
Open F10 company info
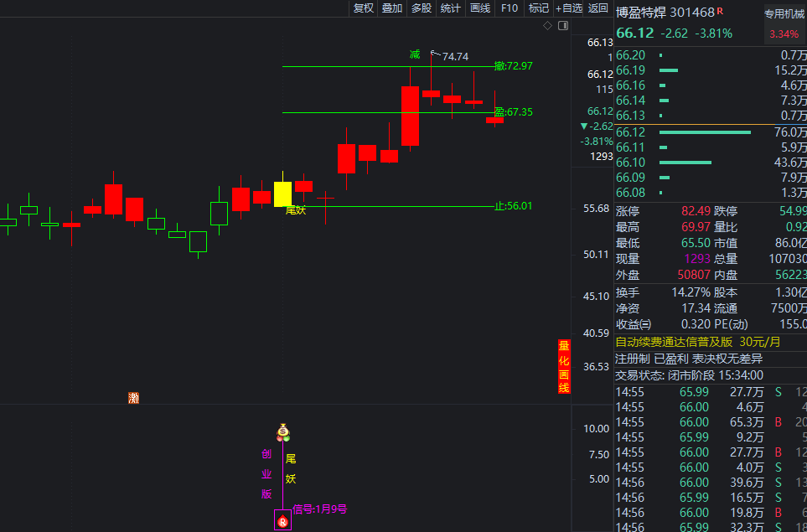coord(509,8)
